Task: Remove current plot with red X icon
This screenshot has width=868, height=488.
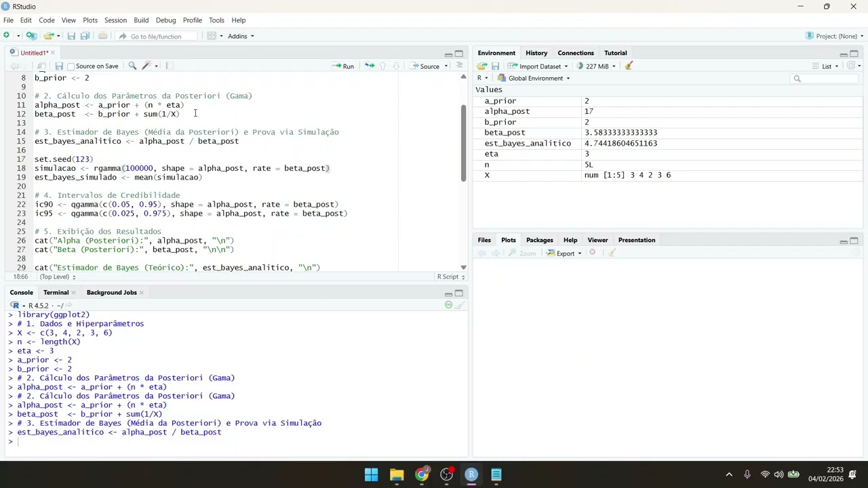Action: pos(592,253)
